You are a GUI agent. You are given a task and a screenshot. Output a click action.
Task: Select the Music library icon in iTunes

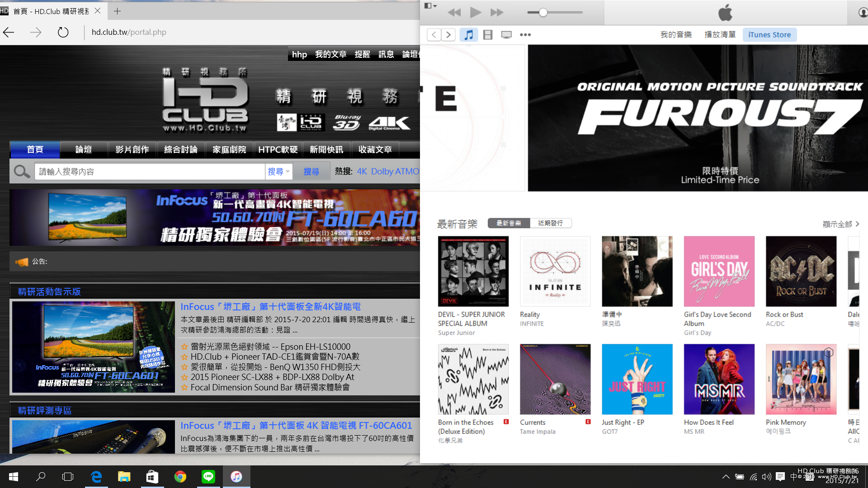pyautogui.click(x=469, y=35)
